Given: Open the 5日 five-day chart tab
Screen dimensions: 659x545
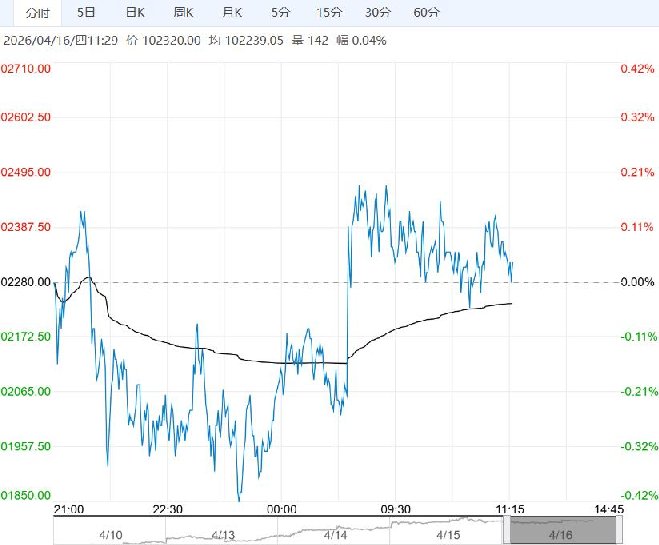Looking at the screenshot, I should [x=87, y=13].
